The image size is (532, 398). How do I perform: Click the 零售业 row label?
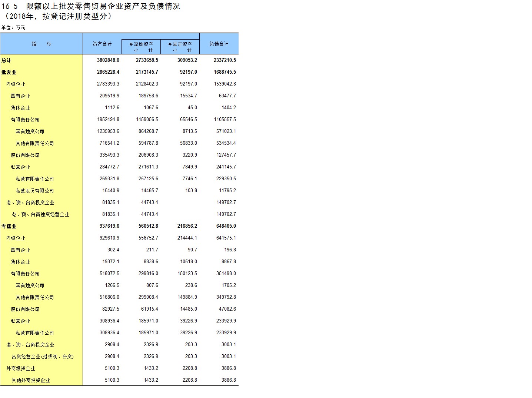[9, 226]
